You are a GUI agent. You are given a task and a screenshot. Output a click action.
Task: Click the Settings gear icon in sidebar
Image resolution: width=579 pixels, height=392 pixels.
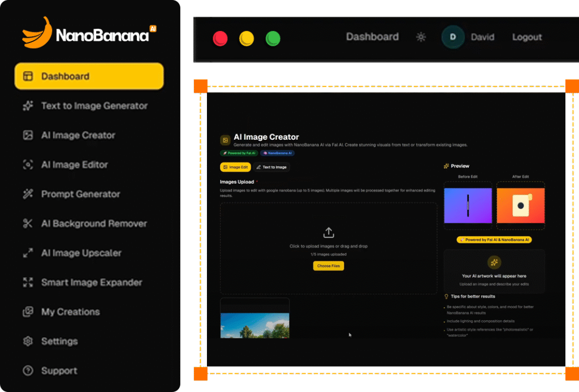(x=27, y=341)
